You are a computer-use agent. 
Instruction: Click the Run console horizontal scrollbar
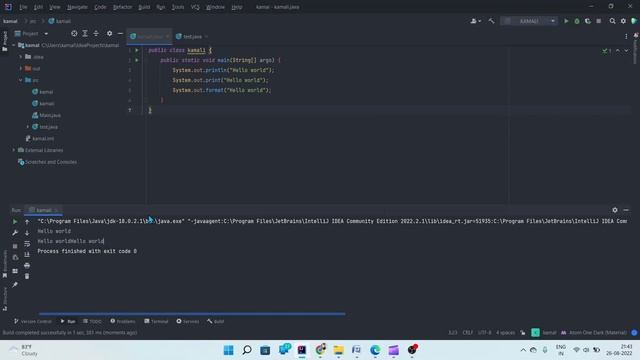192,314
